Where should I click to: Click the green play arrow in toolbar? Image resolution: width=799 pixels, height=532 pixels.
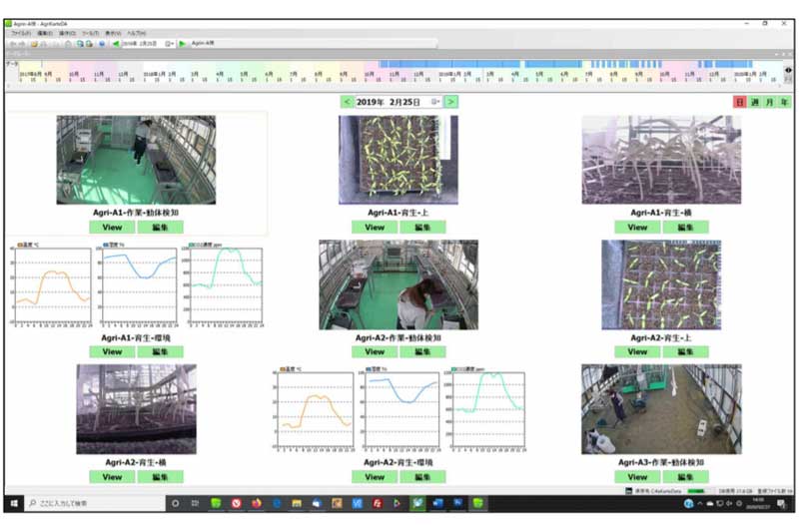[x=183, y=44]
